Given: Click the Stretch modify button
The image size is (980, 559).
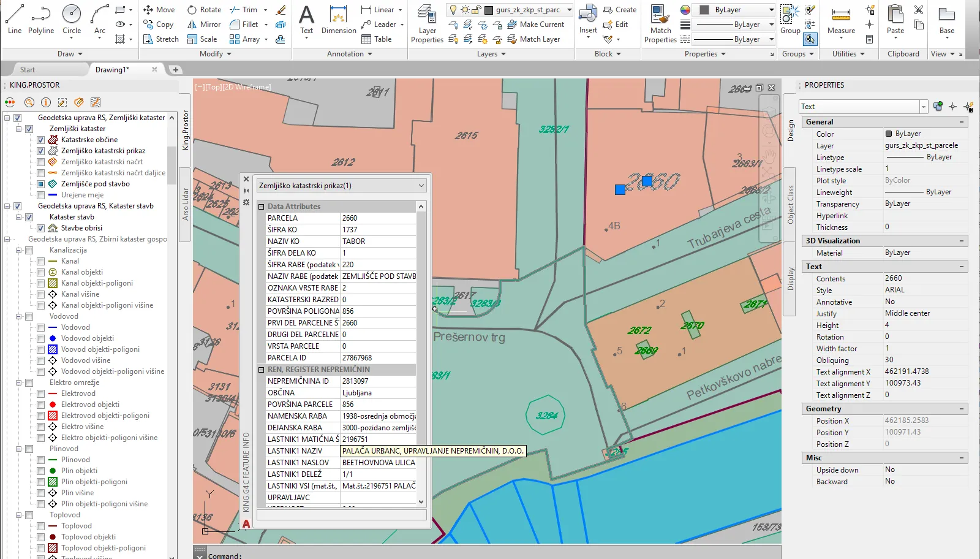Looking at the screenshot, I should pos(161,39).
